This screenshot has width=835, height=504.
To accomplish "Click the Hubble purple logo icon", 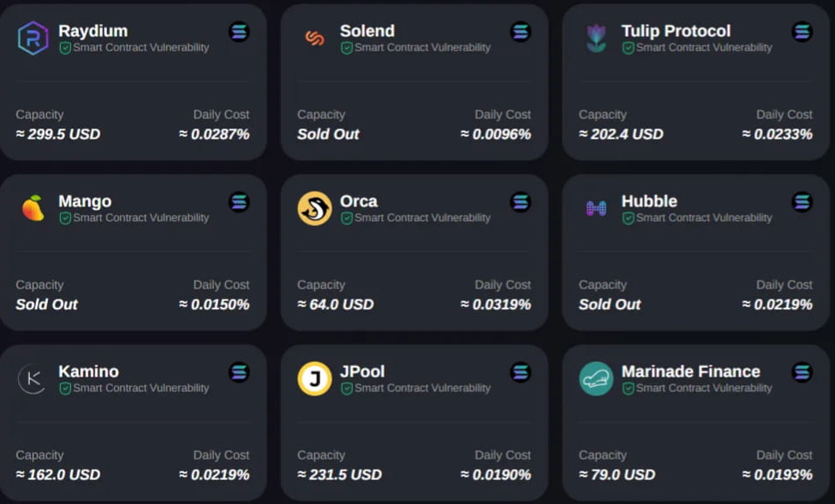I will pos(596,208).
